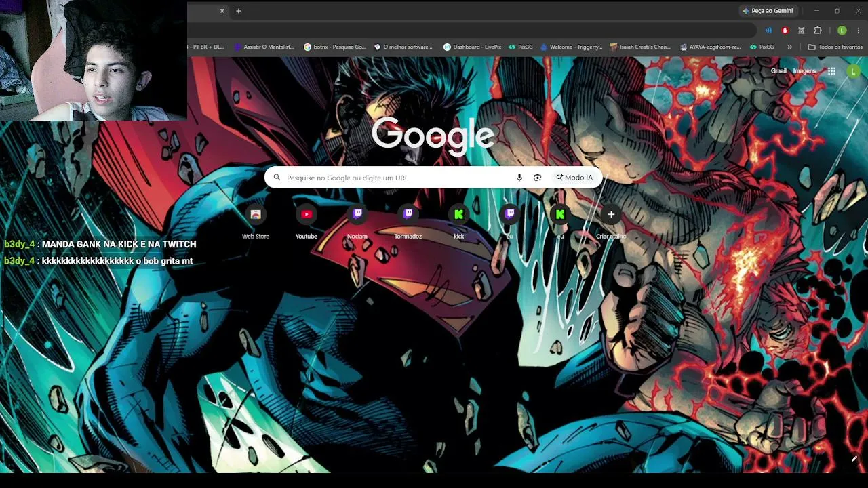
Task: Open the O melhor software bookmark
Action: 403,47
